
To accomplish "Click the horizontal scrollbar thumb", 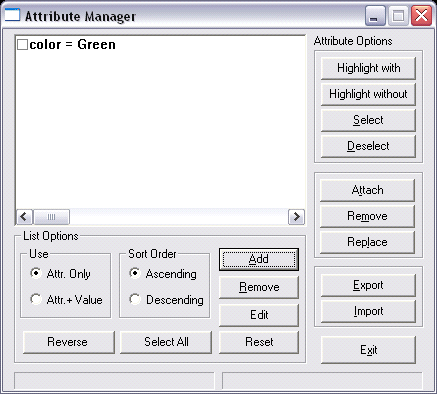I will 51,217.
